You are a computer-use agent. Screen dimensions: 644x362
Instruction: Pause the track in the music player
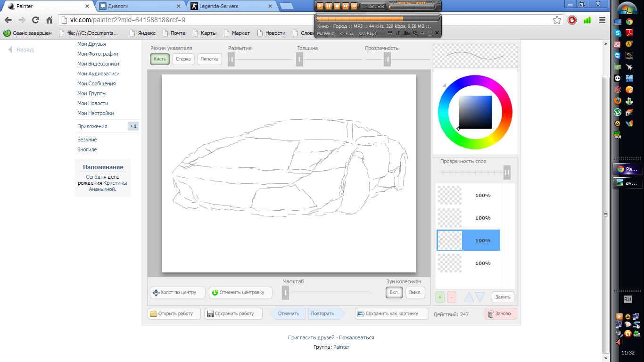pos(329,6)
